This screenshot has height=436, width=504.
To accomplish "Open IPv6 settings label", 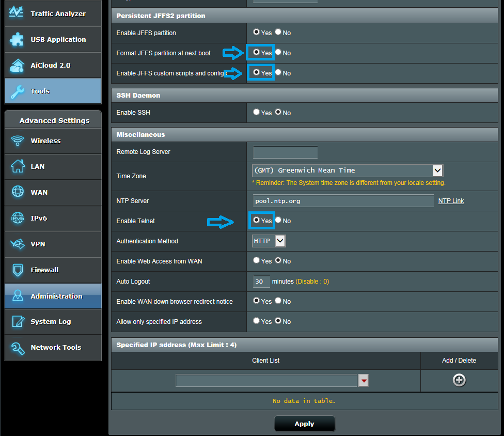I will [x=39, y=219].
